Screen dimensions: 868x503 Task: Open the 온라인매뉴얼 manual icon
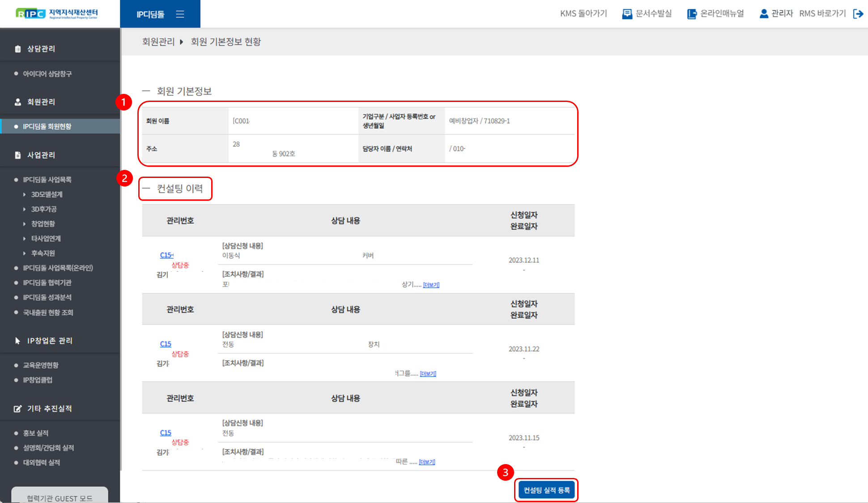(692, 14)
